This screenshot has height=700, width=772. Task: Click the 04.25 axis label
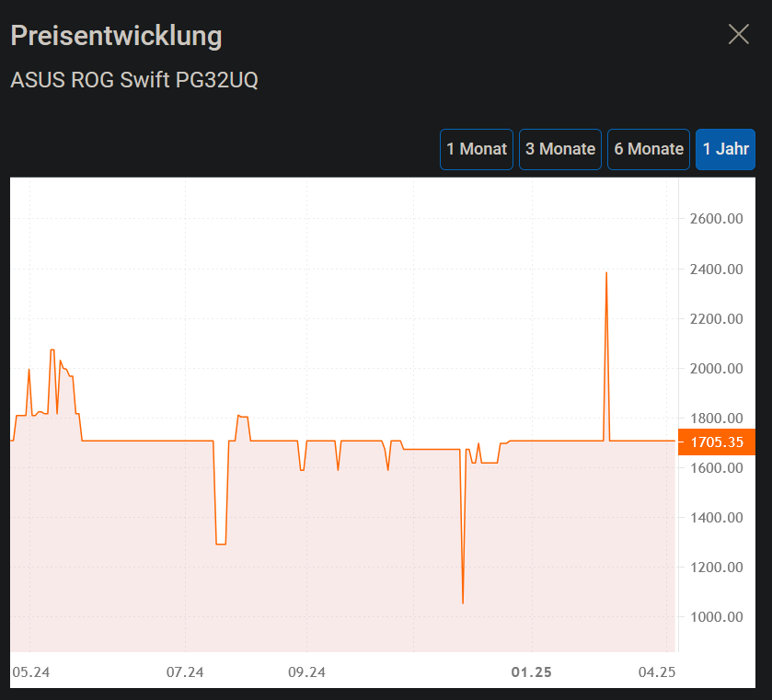(656, 672)
